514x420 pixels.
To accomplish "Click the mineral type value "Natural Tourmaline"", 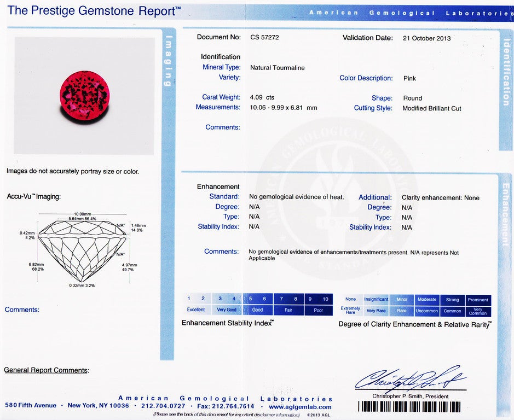I will click(x=278, y=68).
